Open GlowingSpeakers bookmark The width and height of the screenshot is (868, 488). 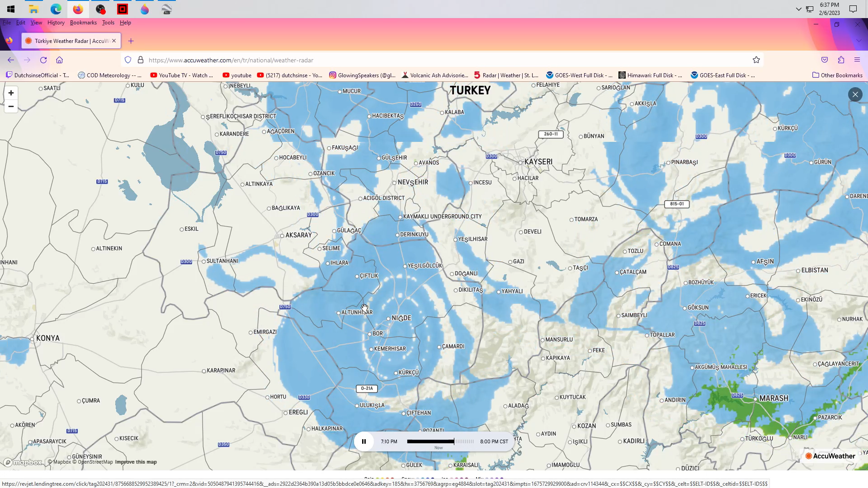point(363,75)
